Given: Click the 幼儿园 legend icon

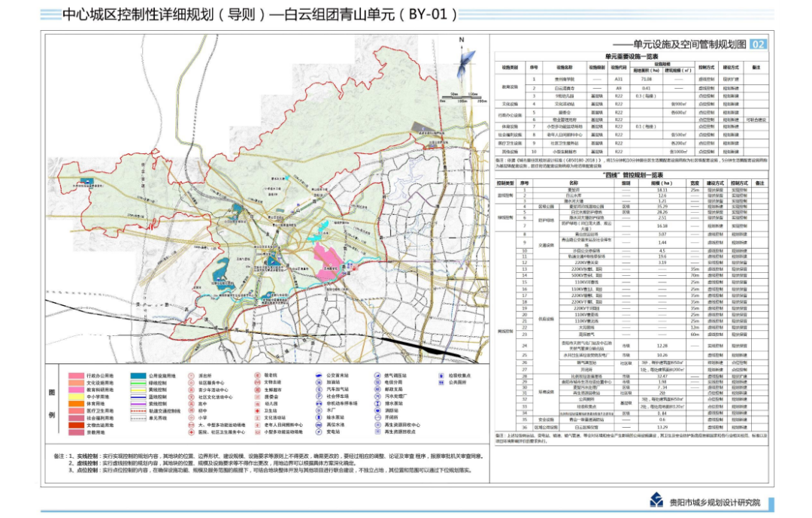Looking at the screenshot, I should (x=257, y=404).
